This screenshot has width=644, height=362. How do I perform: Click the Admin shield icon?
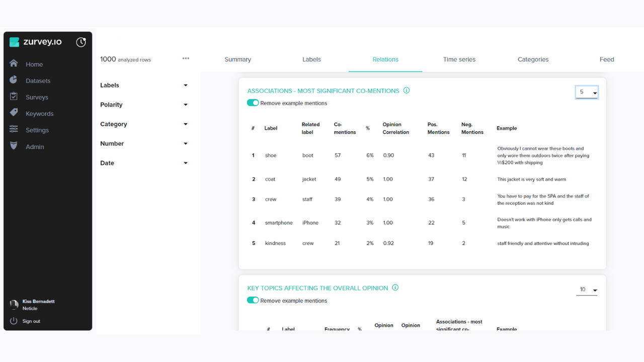pyautogui.click(x=14, y=146)
